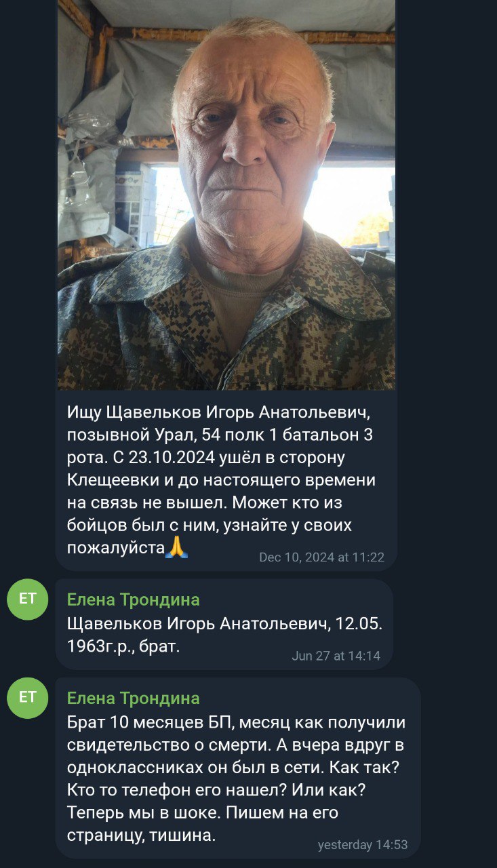
Task: Click the "Jun 27 at 14:14" timestamp
Action: pyautogui.click(x=336, y=656)
